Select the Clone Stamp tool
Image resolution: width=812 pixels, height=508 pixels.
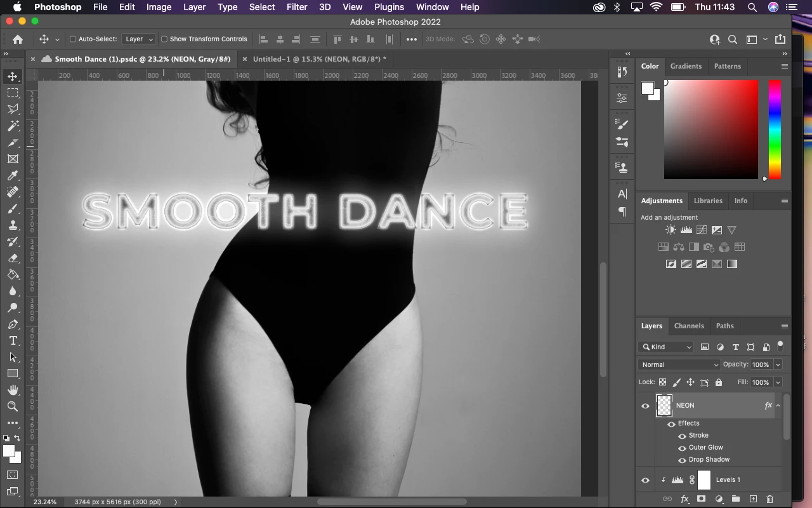point(13,225)
